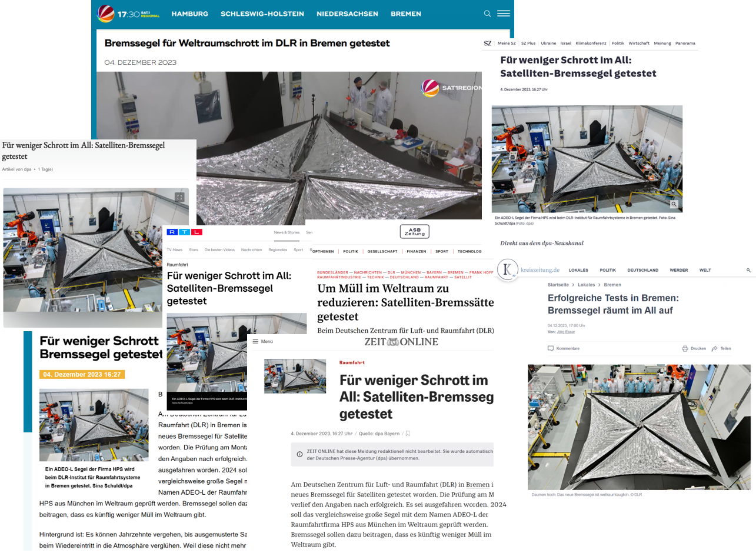Select News & Stories tab on RTL
The width and height of the screenshot is (756, 553).
287,232
